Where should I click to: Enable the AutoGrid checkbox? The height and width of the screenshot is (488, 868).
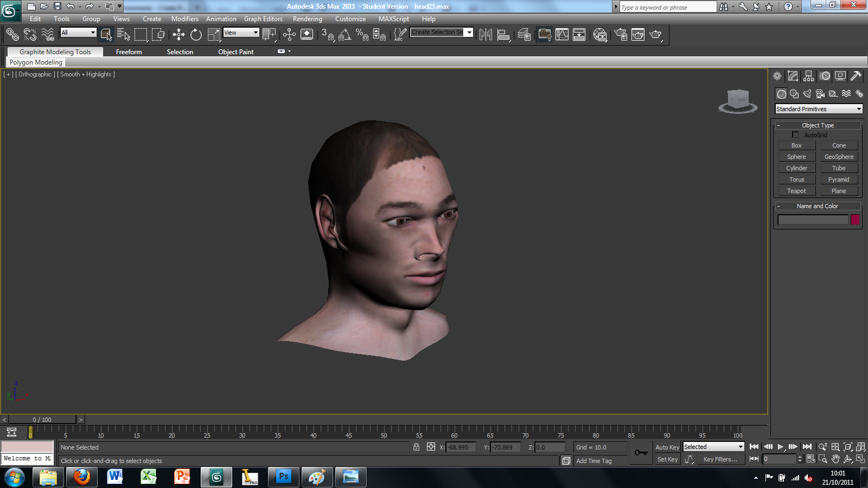coord(795,134)
